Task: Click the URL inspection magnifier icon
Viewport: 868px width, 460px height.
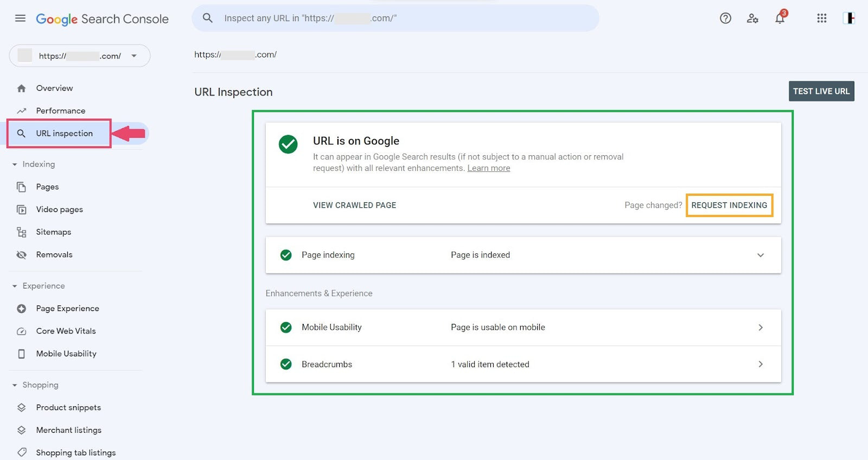Action: (21, 133)
